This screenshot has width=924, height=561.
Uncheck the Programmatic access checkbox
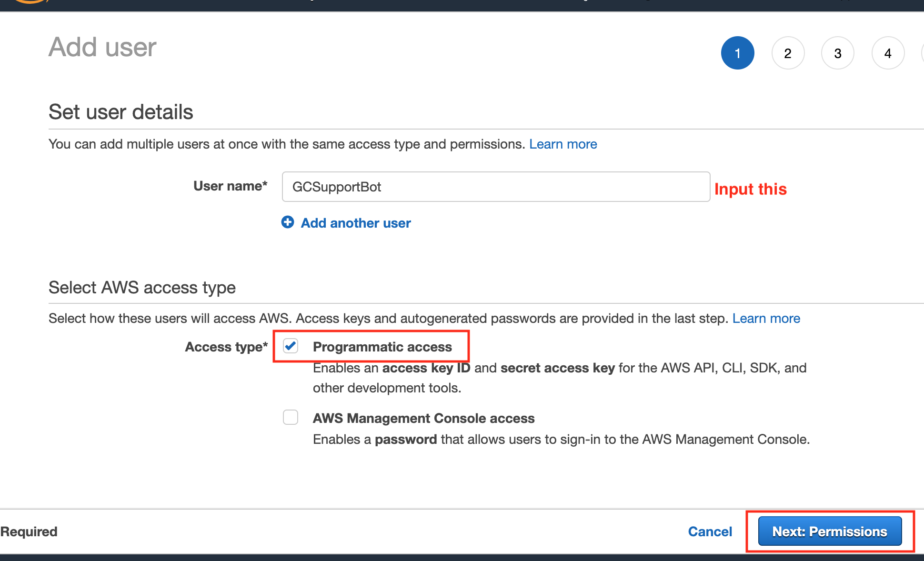pos(291,346)
